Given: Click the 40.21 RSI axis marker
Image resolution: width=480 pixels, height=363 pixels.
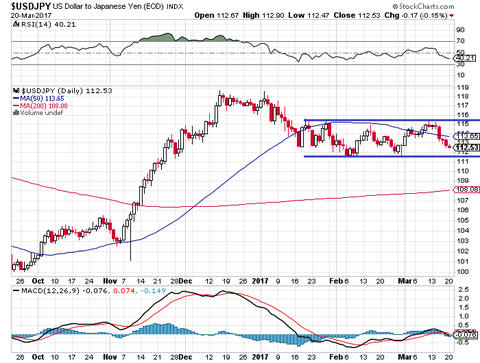Looking at the screenshot, I should click(465, 58).
